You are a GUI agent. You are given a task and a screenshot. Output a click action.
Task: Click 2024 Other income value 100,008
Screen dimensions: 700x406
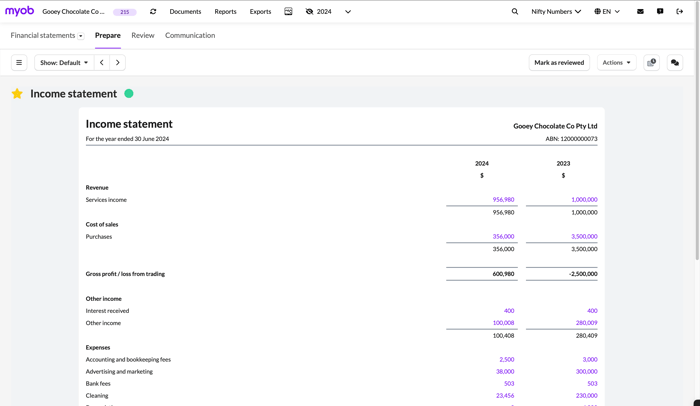pos(503,322)
